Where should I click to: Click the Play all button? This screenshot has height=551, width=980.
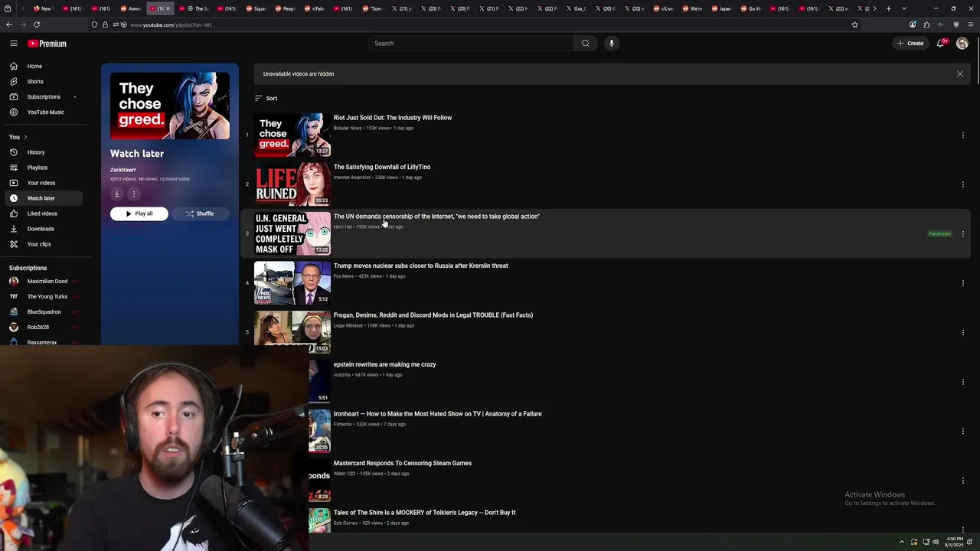tap(139, 214)
